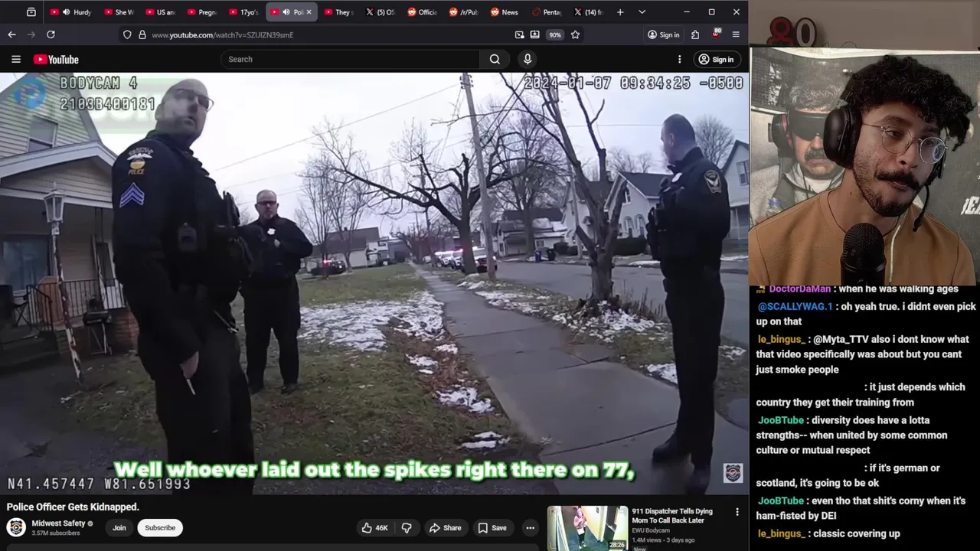Subscribe to Midwest Safety
Screen dimensions: 980x551
coord(160,527)
